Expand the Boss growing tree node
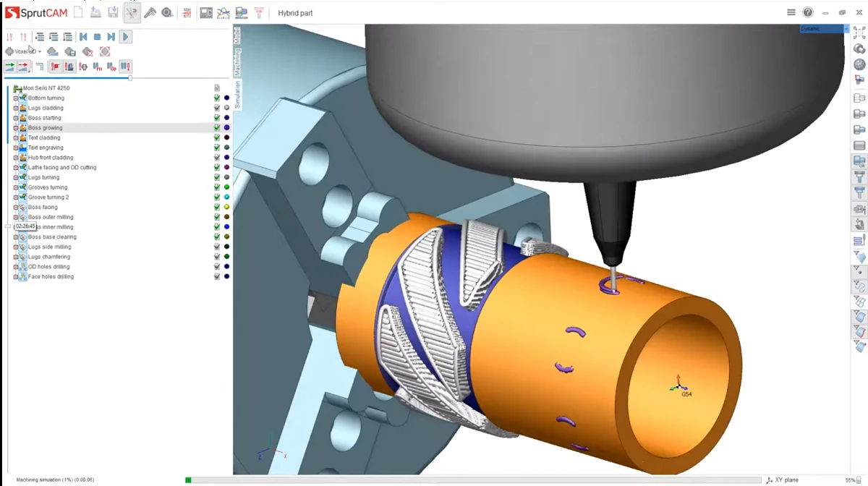This screenshot has width=868, height=486. click(16, 128)
